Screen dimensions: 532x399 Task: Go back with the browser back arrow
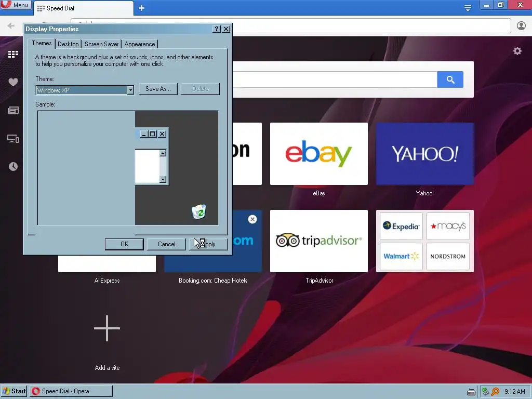click(11, 26)
